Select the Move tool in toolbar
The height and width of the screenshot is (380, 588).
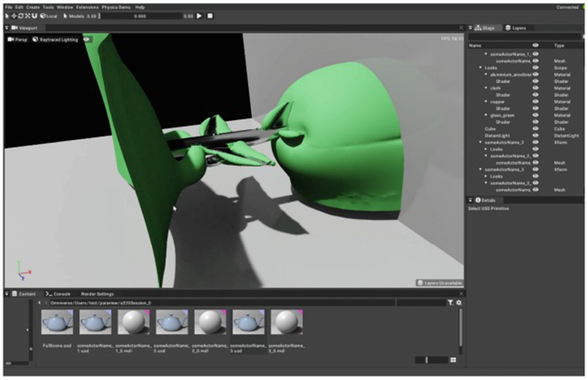tap(14, 16)
